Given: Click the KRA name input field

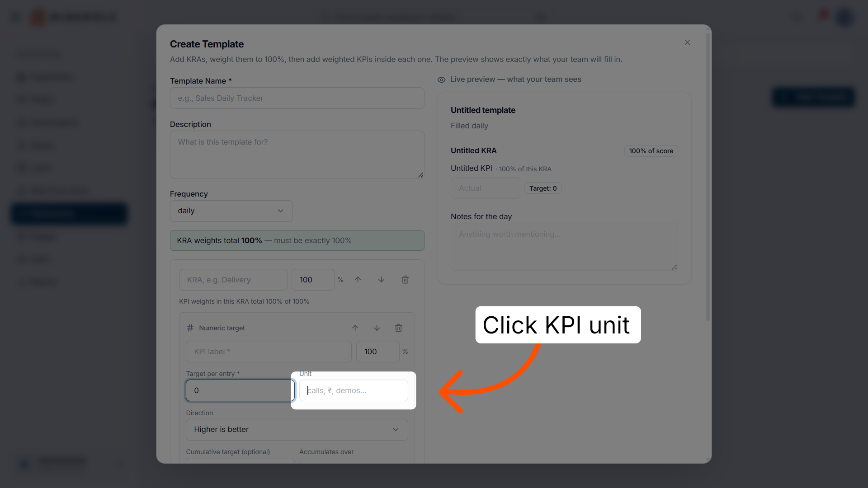Looking at the screenshot, I should pos(233,280).
